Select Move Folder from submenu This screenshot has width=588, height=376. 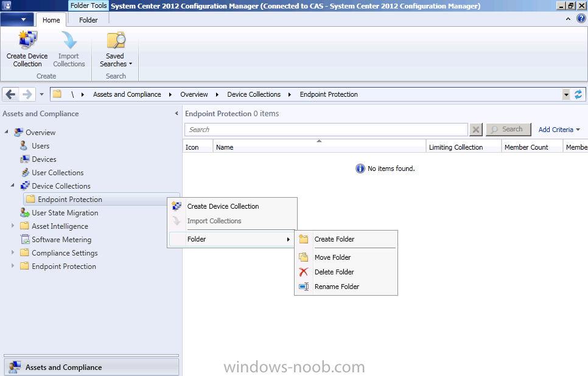click(x=346, y=257)
